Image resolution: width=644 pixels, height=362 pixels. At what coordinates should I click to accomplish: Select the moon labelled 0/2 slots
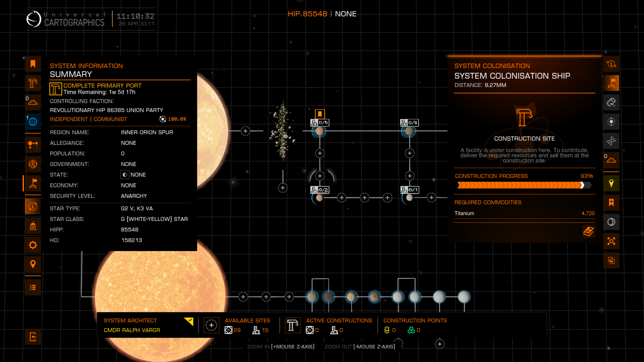coord(319,198)
